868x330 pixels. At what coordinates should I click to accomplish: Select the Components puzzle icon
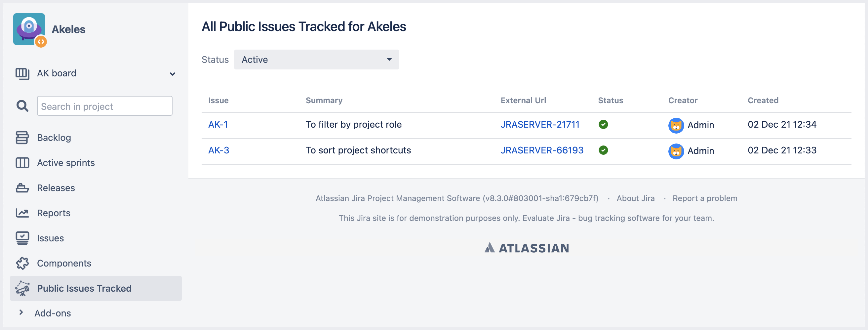(21, 263)
